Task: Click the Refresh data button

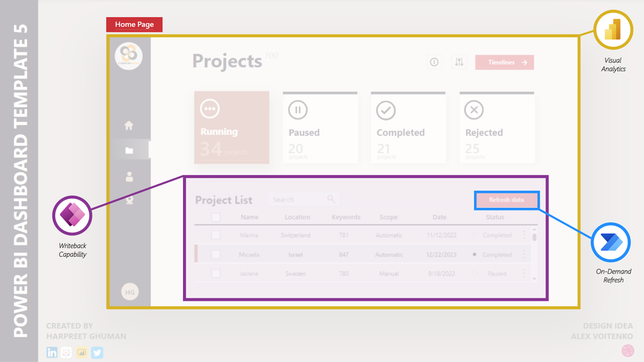Action: 507,200
